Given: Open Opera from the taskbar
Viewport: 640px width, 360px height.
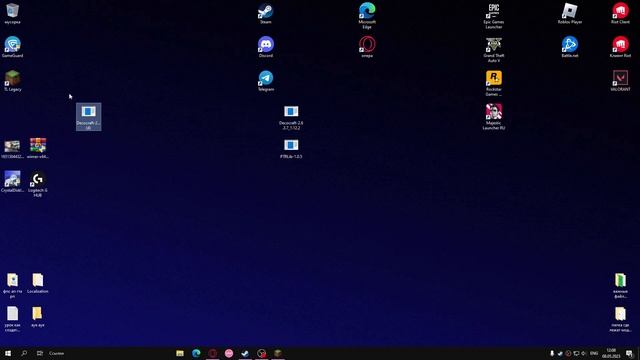Looking at the screenshot, I should tap(213, 353).
